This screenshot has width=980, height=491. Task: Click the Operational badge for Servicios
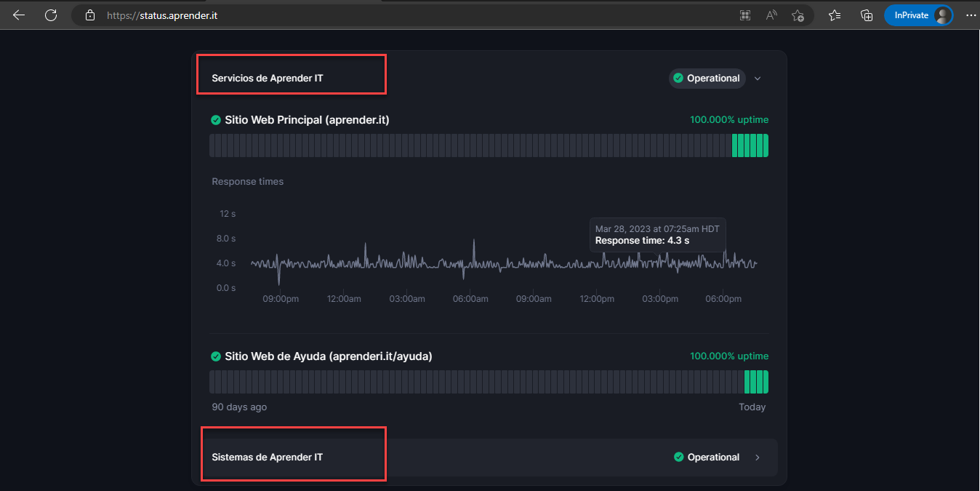pyautogui.click(x=707, y=79)
